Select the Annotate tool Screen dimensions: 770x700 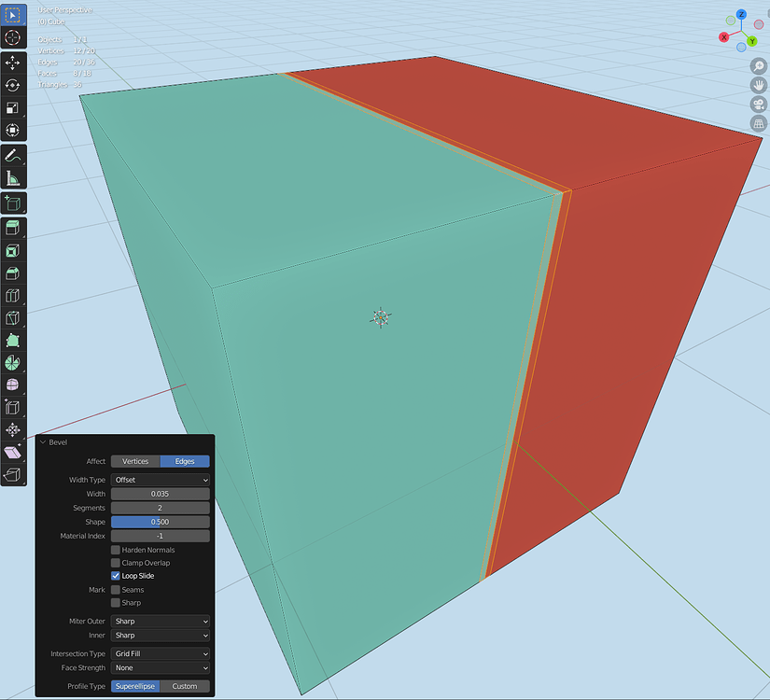point(13,155)
